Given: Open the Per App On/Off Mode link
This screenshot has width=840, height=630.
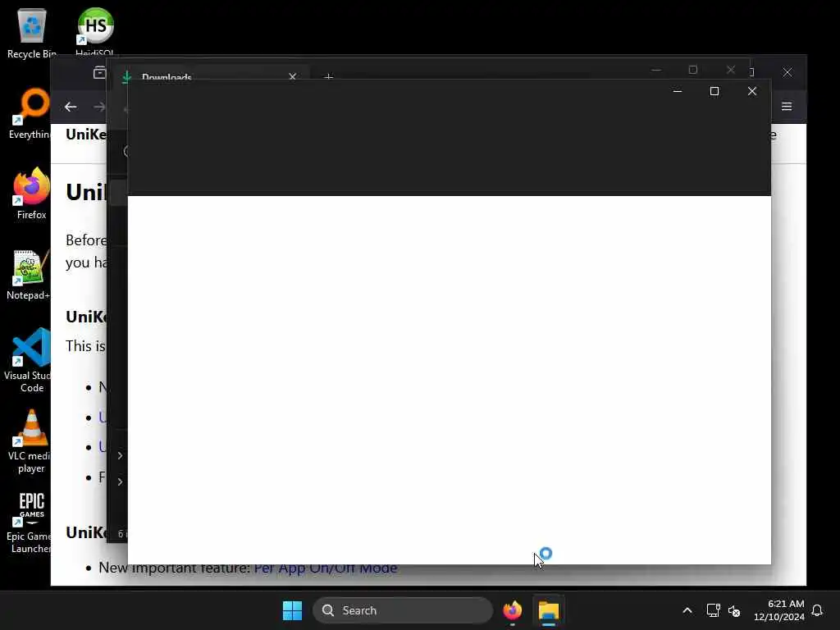Looking at the screenshot, I should 326,568.
